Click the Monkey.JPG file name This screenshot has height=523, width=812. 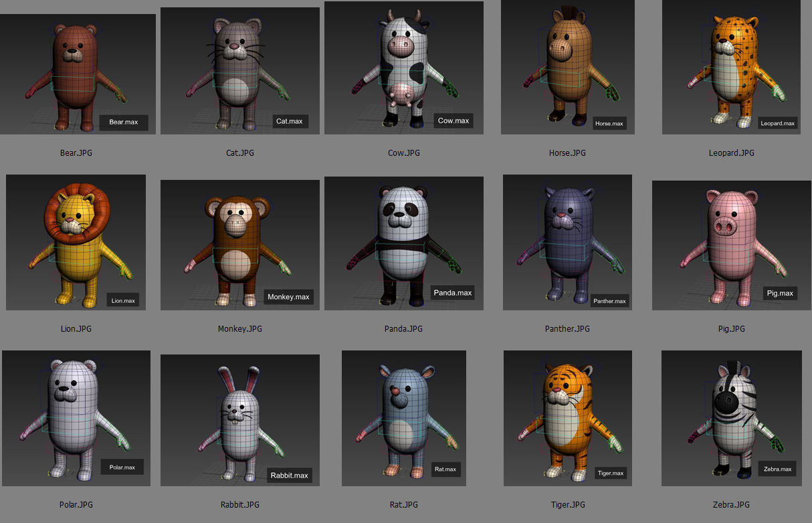(240, 329)
